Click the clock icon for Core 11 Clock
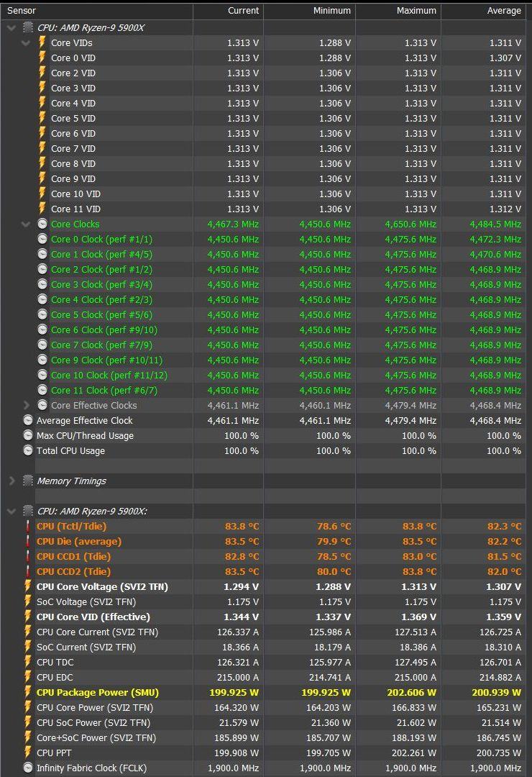The width and height of the screenshot is (532, 777). point(42,390)
